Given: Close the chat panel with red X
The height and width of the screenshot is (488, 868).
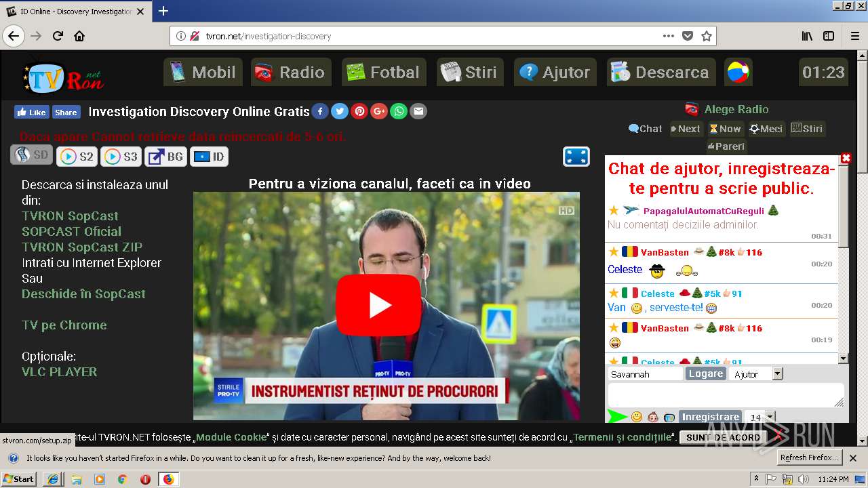Looking at the screenshot, I should [x=846, y=158].
